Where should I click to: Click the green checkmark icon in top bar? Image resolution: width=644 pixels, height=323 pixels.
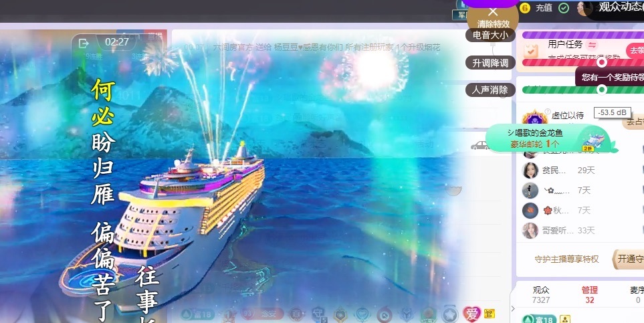564,8
